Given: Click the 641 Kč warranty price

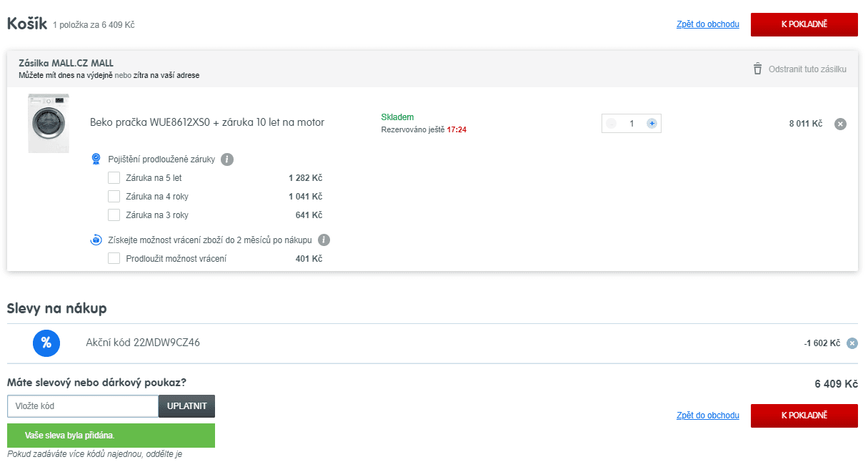Looking at the screenshot, I should [309, 215].
